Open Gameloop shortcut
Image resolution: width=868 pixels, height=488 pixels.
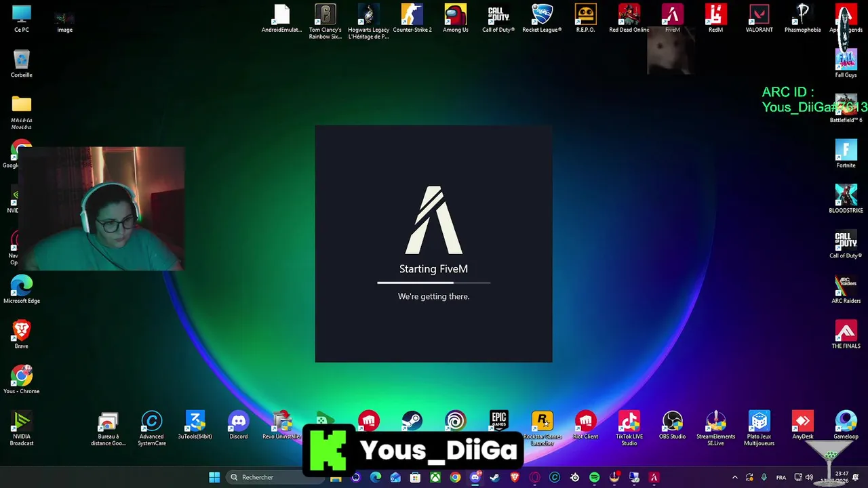pyautogui.click(x=846, y=426)
